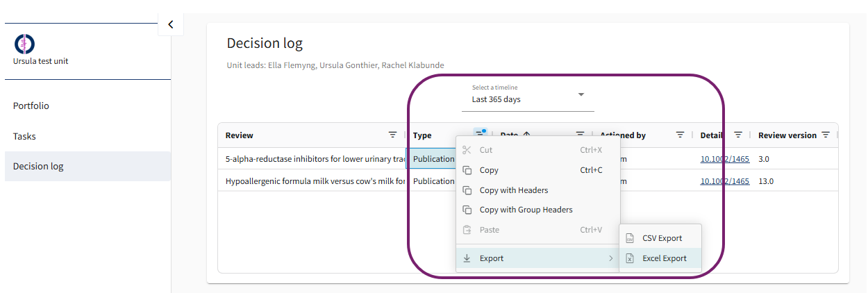Open the first row's 10.1002/1465 detail link
The image size is (868, 293).
click(724, 159)
